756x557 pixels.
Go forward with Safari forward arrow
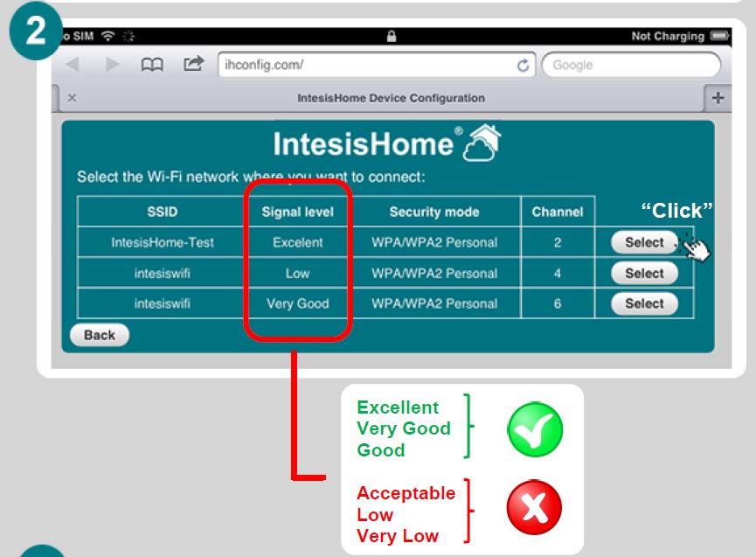(x=113, y=64)
